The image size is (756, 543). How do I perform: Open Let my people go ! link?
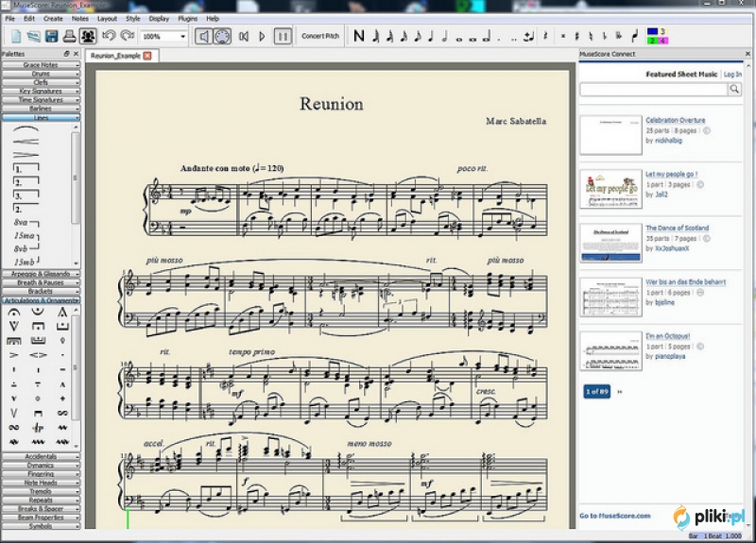pos(671,174)
